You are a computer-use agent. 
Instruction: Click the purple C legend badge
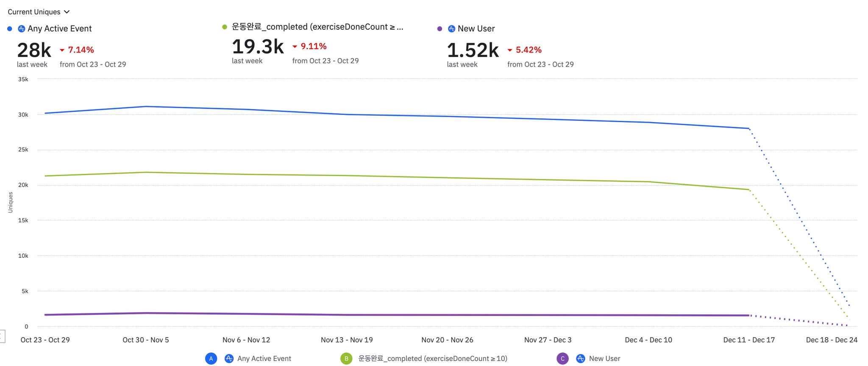point(562,358)
